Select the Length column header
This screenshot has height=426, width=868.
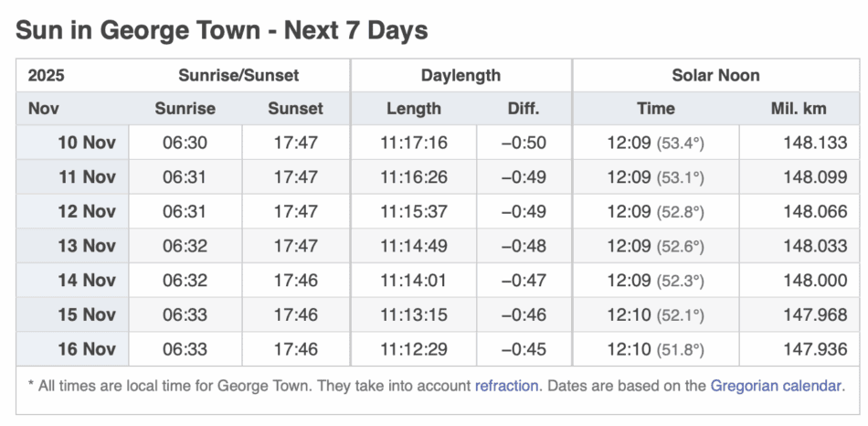[414, 109]
